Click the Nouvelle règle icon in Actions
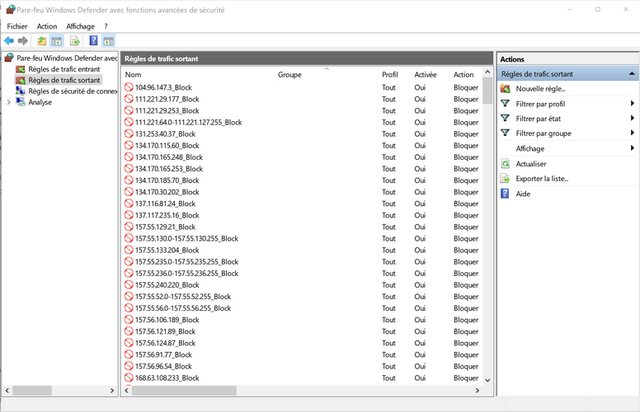This screenshot has width=640, height=412. (x=505, y=89)
